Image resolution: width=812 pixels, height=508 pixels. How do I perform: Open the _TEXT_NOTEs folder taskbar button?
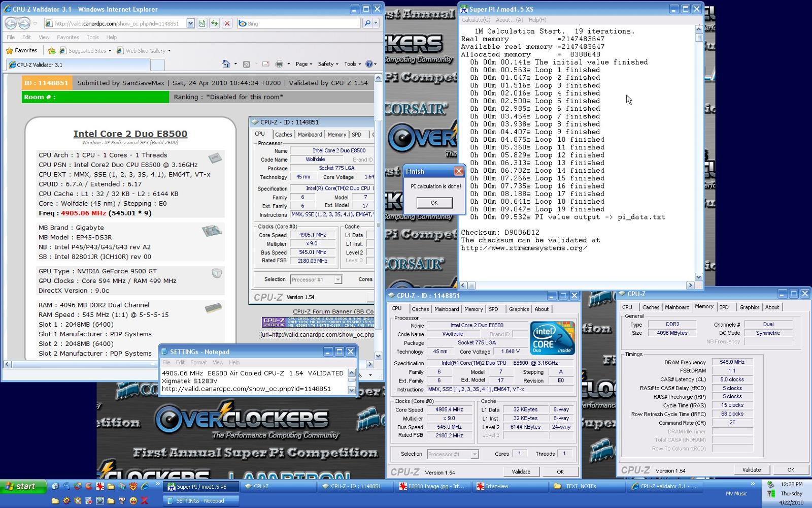(x=587, y=486)
